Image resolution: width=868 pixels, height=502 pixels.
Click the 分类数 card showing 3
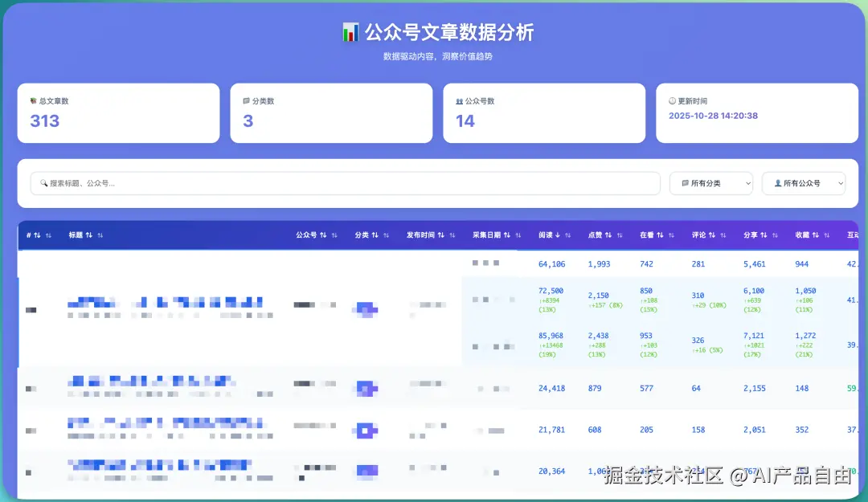331,113
